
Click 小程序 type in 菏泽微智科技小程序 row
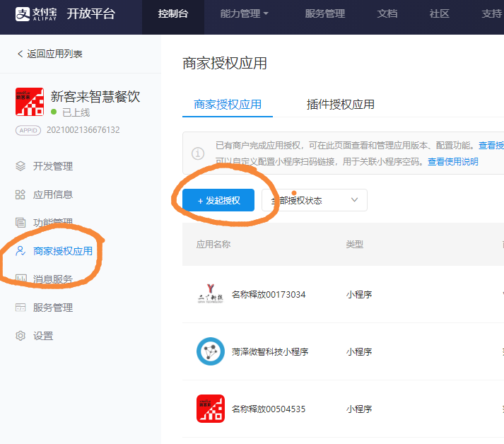point(359,351)
